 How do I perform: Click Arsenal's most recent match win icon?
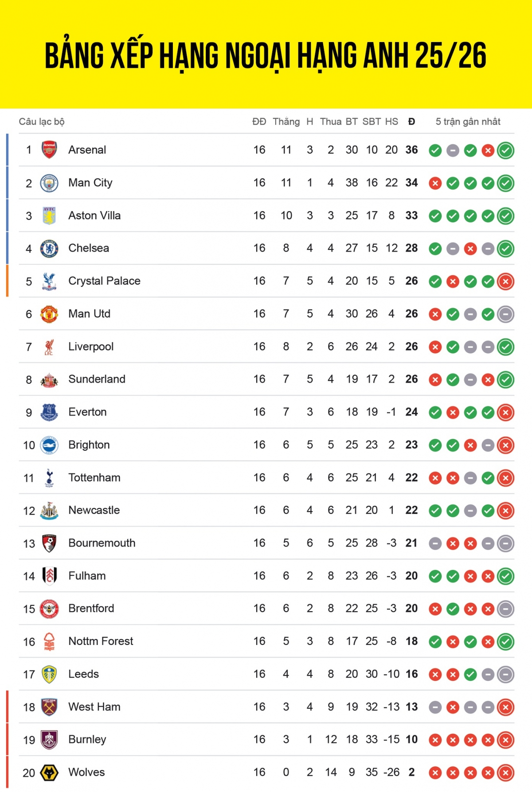click(505, 150)
